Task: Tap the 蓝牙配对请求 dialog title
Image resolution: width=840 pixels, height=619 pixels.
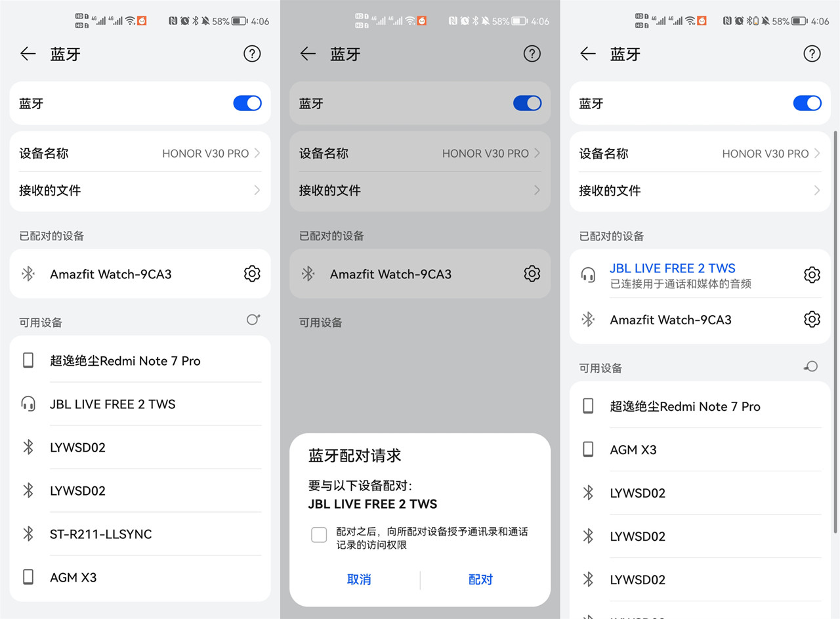Action: pyautogui.click(x=354, y=456)
